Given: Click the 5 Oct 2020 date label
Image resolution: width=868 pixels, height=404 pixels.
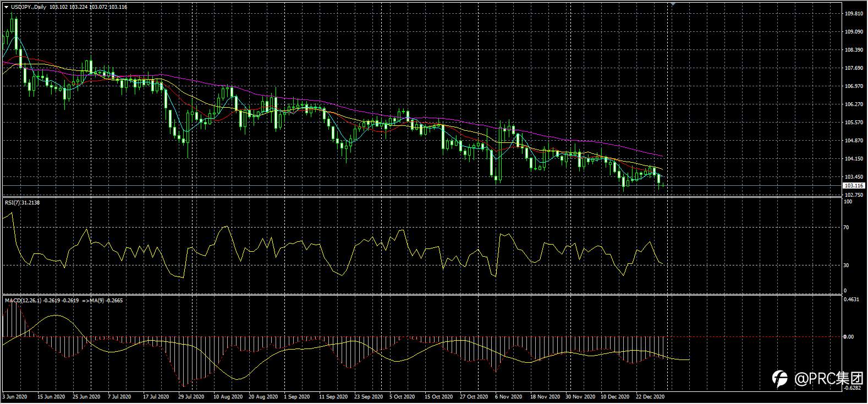Looking at the screenshot, I should [402, 396].
